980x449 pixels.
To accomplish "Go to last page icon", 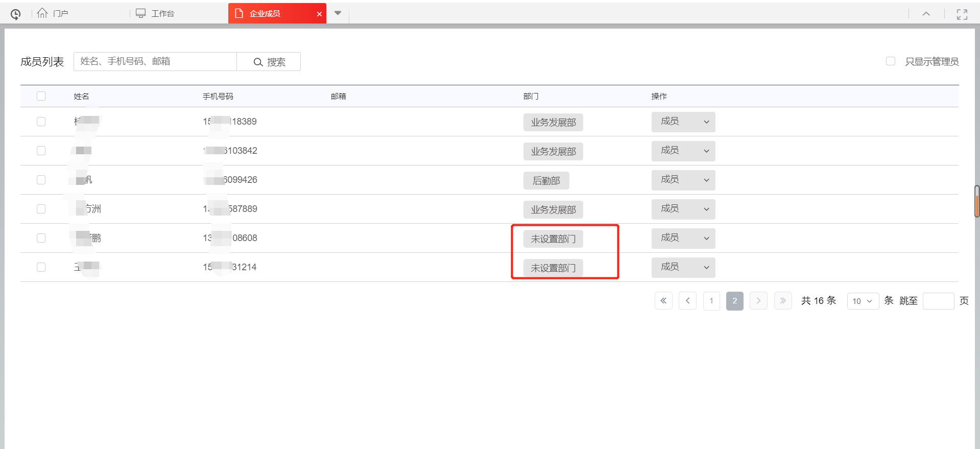I will (x=783, y=301).
